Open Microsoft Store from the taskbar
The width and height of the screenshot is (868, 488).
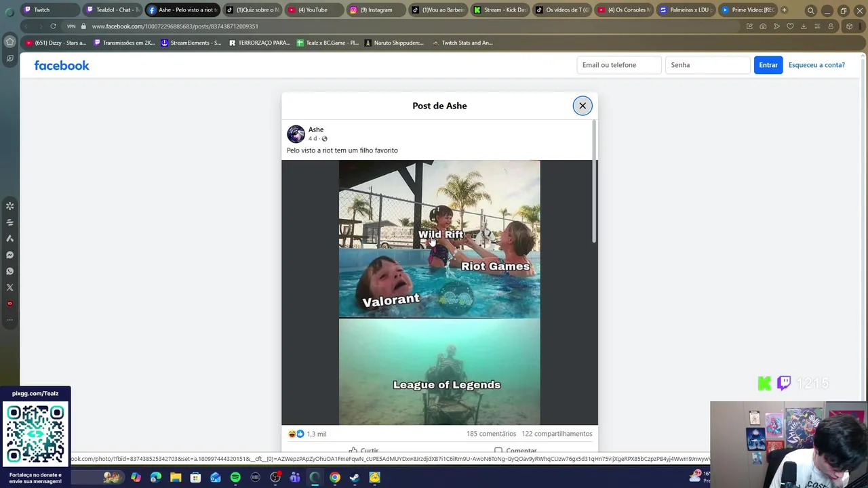point(195,477)
